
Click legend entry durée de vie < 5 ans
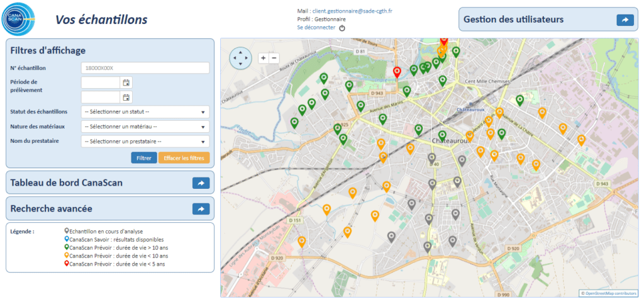[116, 264]
